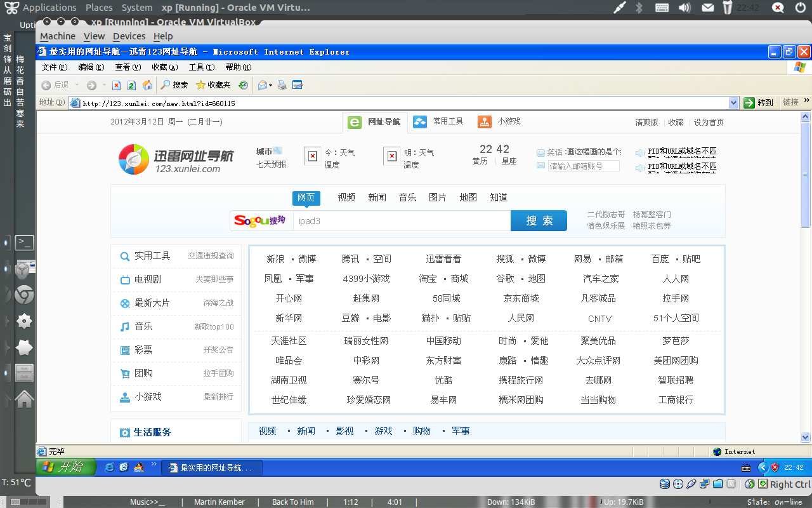This screenshot has height=508, width=812.
Task: Open file cabinet icon in dock
Action: (x=24, y=373)
